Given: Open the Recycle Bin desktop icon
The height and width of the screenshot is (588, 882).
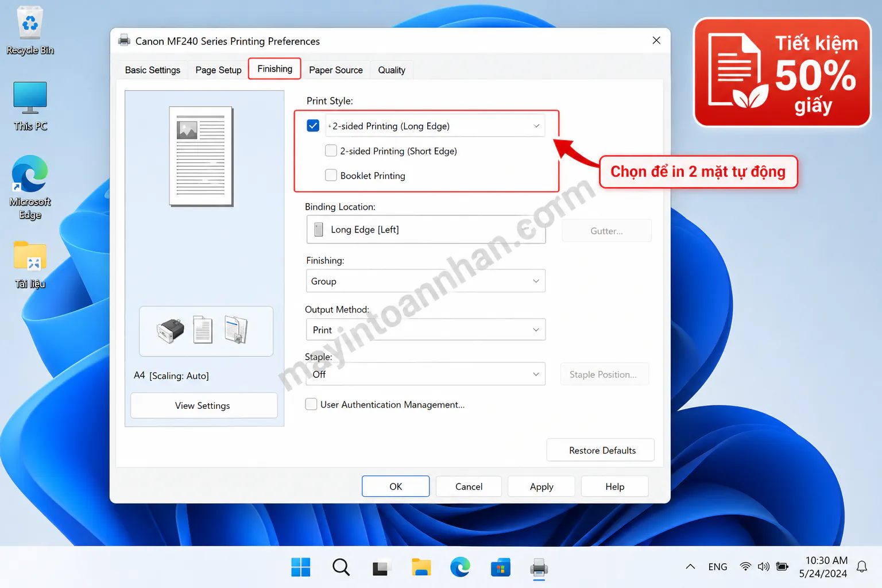Looking at the screenshot, I should [30, 30].
